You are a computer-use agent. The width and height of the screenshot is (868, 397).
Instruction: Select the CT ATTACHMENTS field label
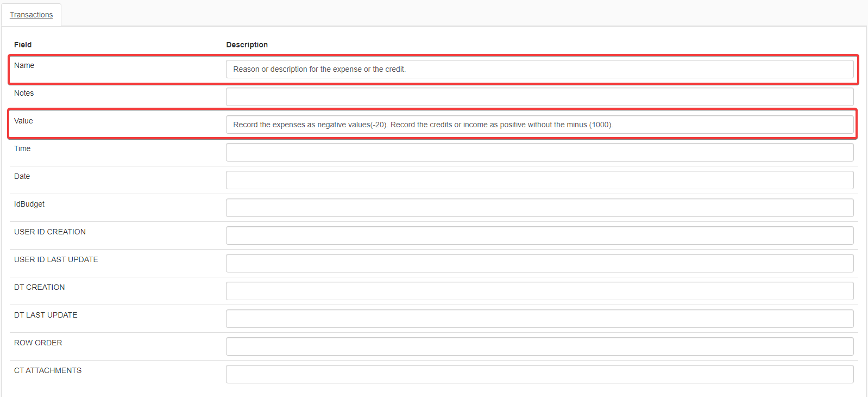click(48, 370)
